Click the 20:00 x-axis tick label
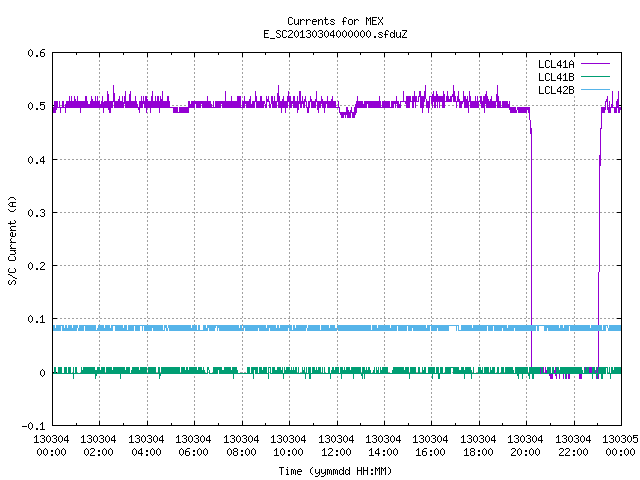Screen dimensions: 640x480 [x=525, y=446]
